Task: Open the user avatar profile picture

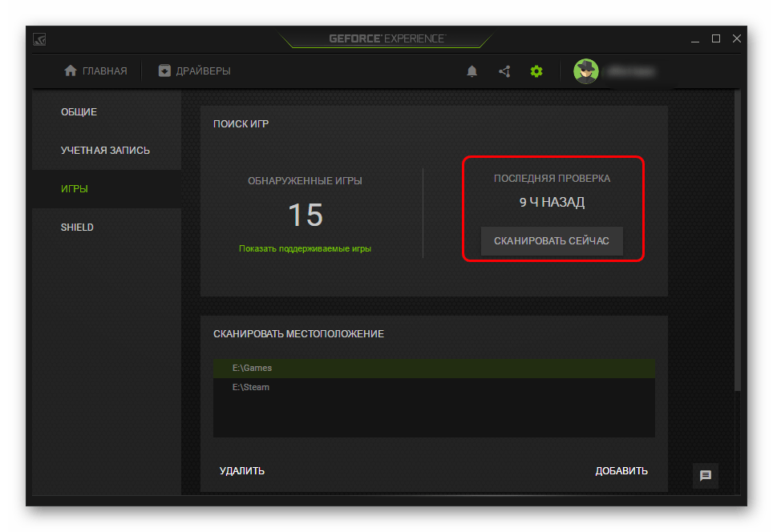Action: pyautogui.click(x=585, y=71)
